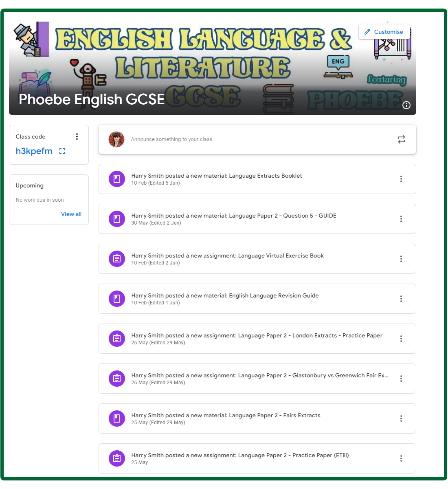Open class info icon on banner
This screenshot has width=448, height=489.
coord(406,105)
